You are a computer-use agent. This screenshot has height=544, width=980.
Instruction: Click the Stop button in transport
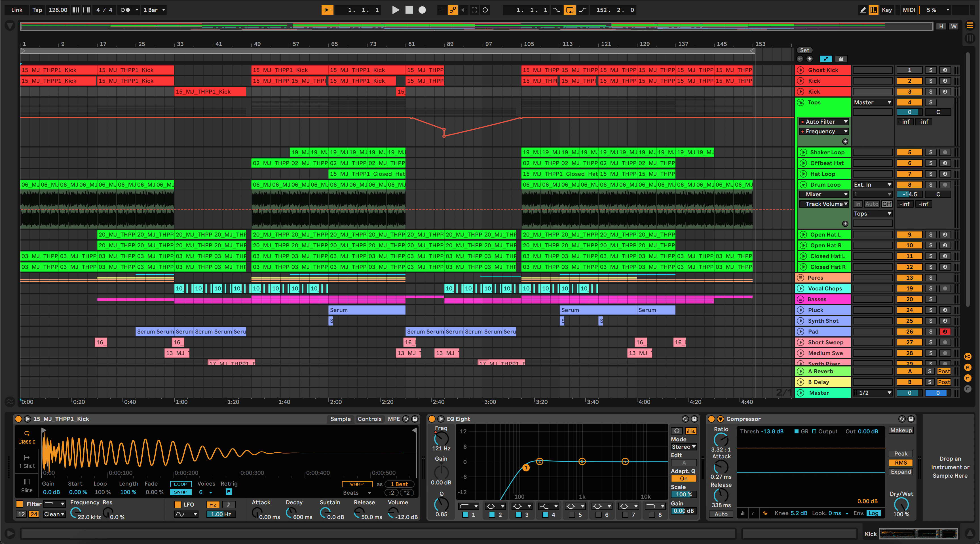click(409, 10)
